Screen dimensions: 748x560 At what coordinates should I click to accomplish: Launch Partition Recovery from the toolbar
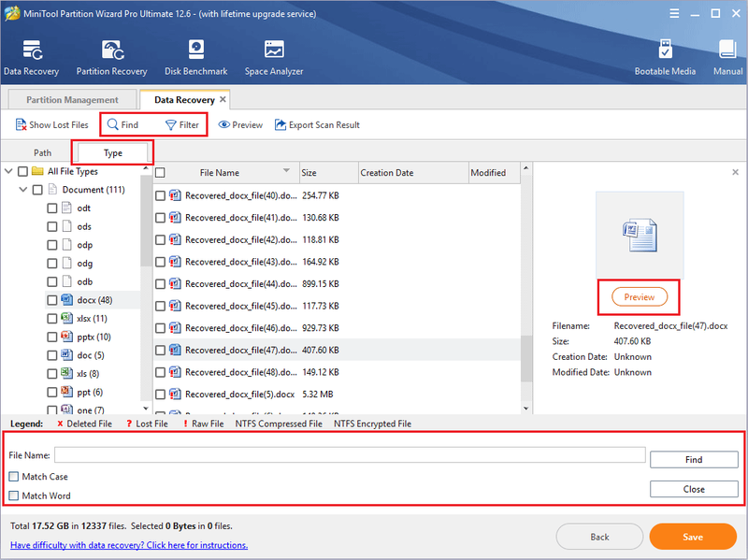pos(112,50)
